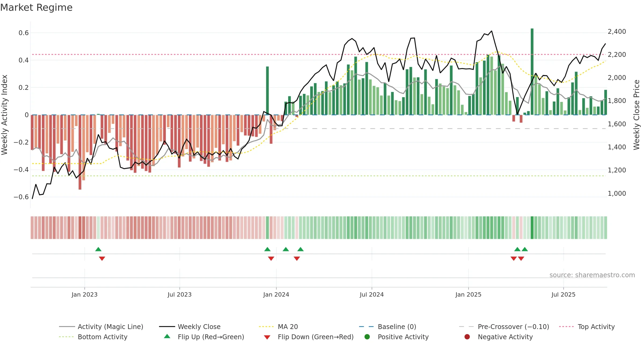Click the source: sharemaestro.com text
The width and height of the screenshot is (644, 362).
(592, 275)
